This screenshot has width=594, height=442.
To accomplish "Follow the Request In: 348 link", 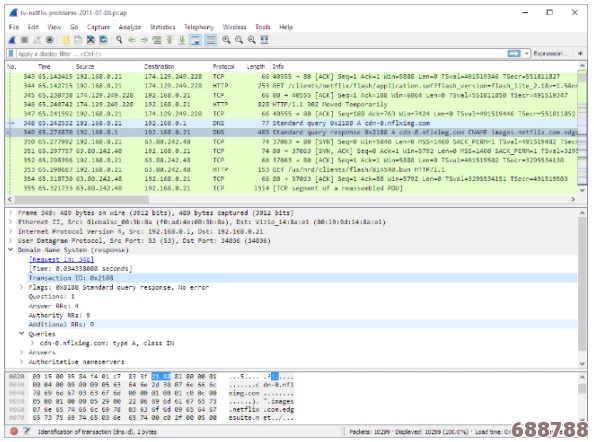I will tap(61, 259).
